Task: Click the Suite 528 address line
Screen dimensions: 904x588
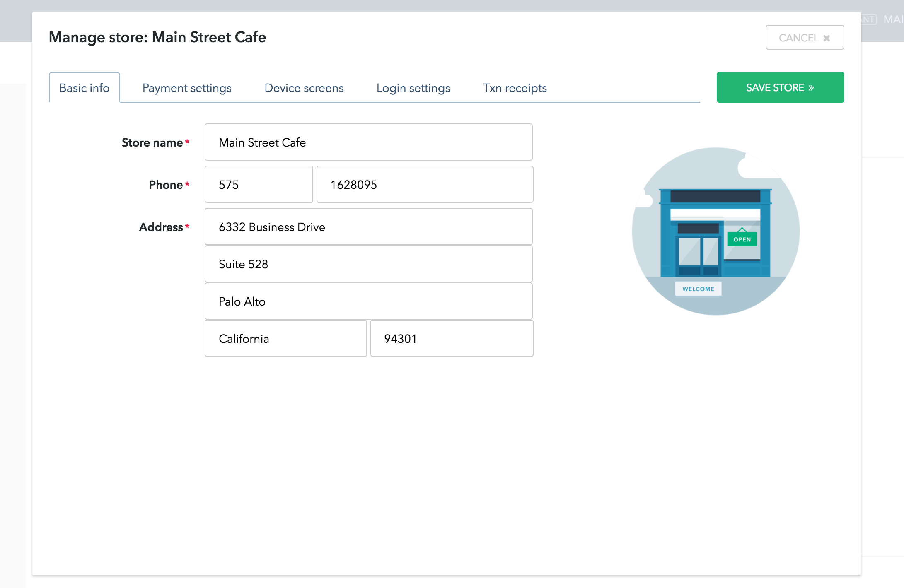Action: pyautogui.click(x=369, y=264)
